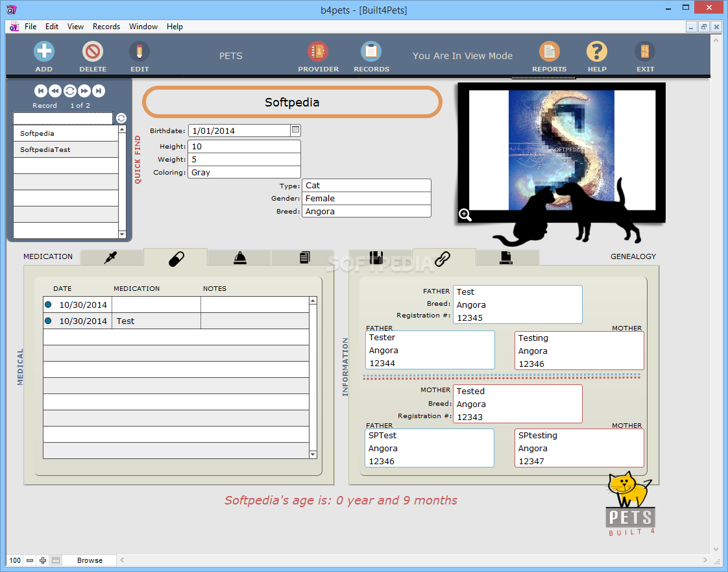
Task: Click the HELP question mark icon
Action: [x=597, y=51]
